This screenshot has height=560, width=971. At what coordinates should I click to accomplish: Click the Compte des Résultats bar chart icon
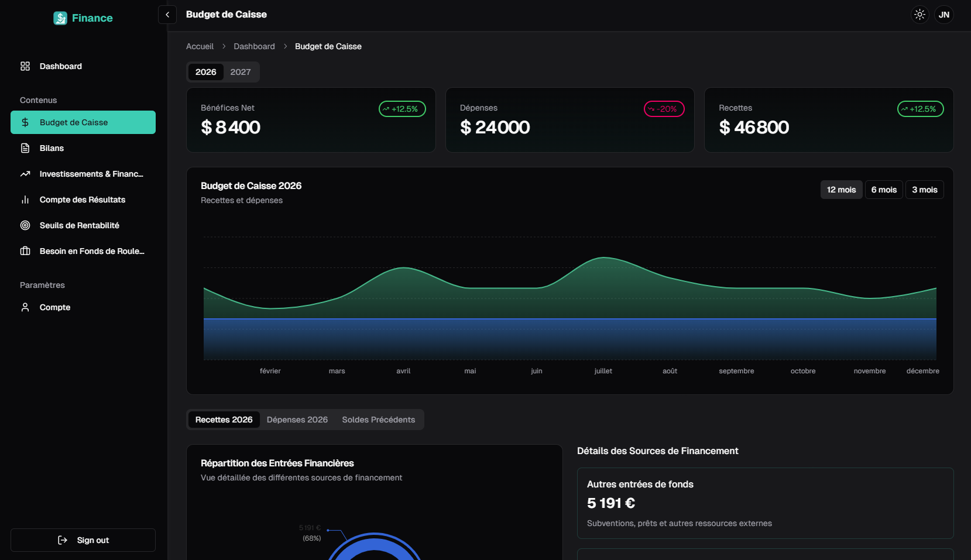click(x=25, y=200)
